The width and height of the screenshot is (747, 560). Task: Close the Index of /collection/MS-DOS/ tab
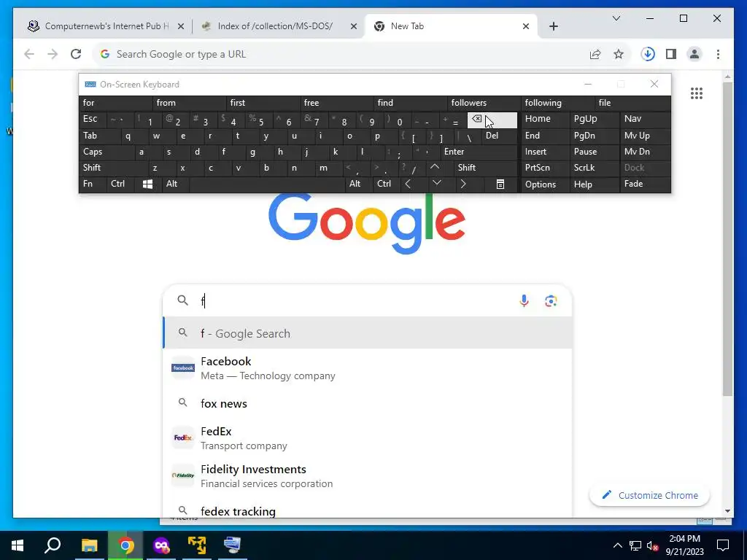point(354,26)
